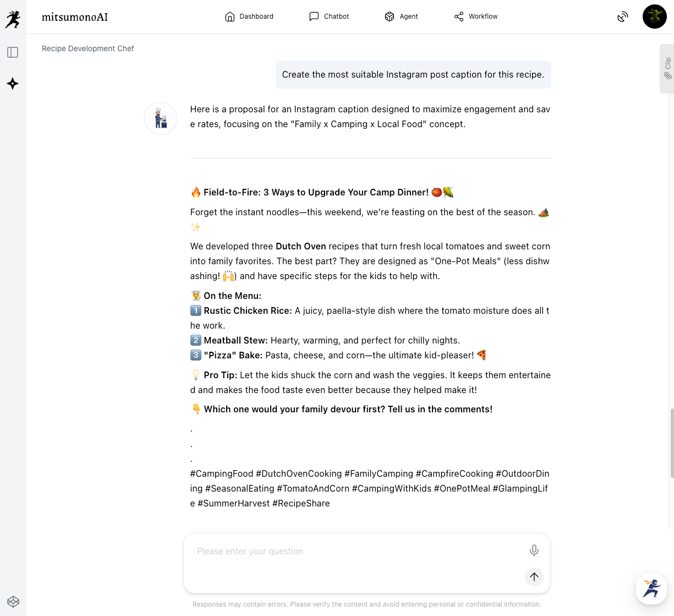Click the Recipe Development Chef title
674x616 pixels.
(x=88, y=48)
